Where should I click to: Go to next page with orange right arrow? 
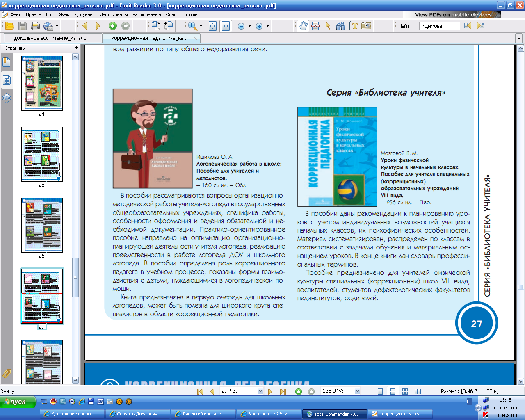(98, 26)
